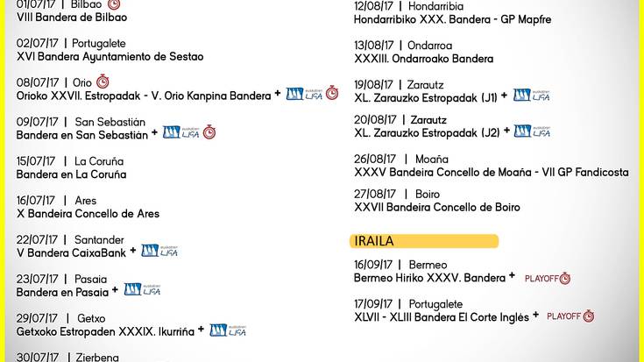Click XXXV Bandeira Concello de Moaña entry
Image resolution: width=644 pixels, height=362 pixels.
492,172
